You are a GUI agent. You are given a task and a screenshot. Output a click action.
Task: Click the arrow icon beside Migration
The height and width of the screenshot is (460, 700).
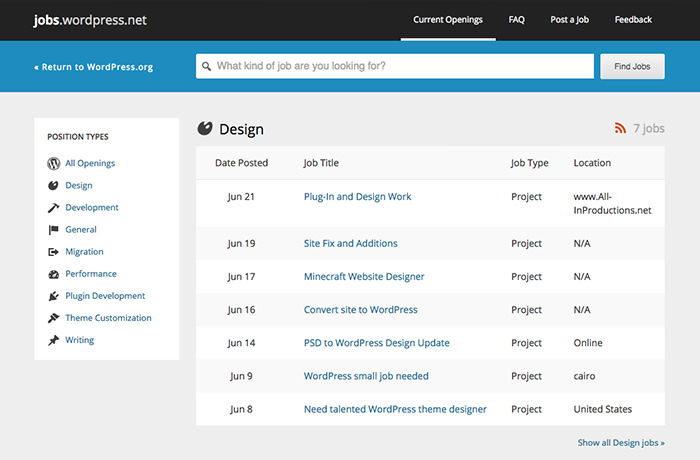[54, 252]
